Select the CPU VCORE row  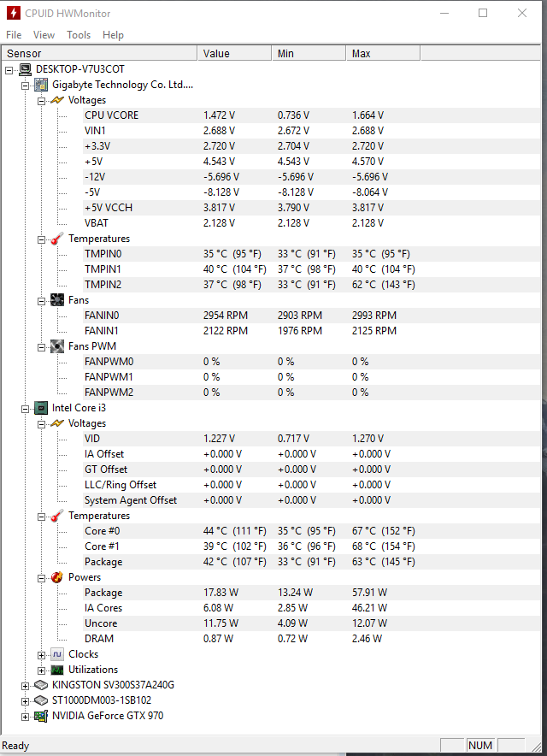(311, 115)
